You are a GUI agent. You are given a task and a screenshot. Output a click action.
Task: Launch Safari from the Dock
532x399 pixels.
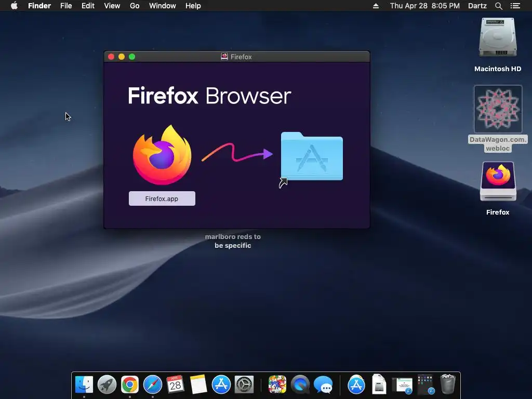tap(153, 384)
